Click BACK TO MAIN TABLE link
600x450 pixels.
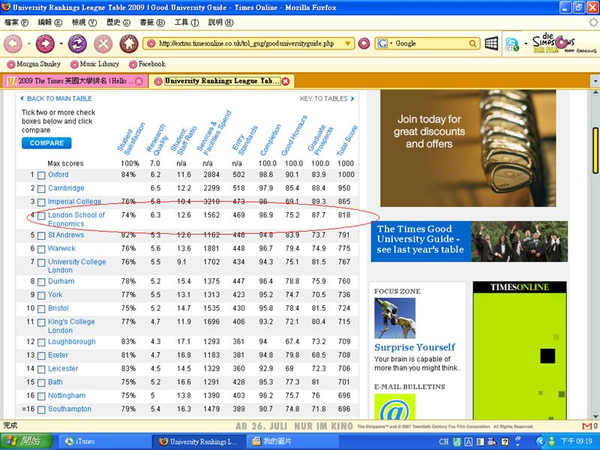(56, 99)
